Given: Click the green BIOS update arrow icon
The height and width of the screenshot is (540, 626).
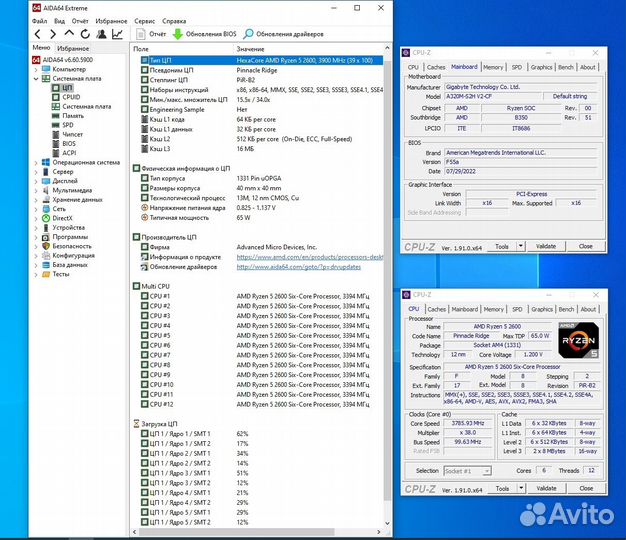Looking at the screenshot, I should [x=178, y=34].
